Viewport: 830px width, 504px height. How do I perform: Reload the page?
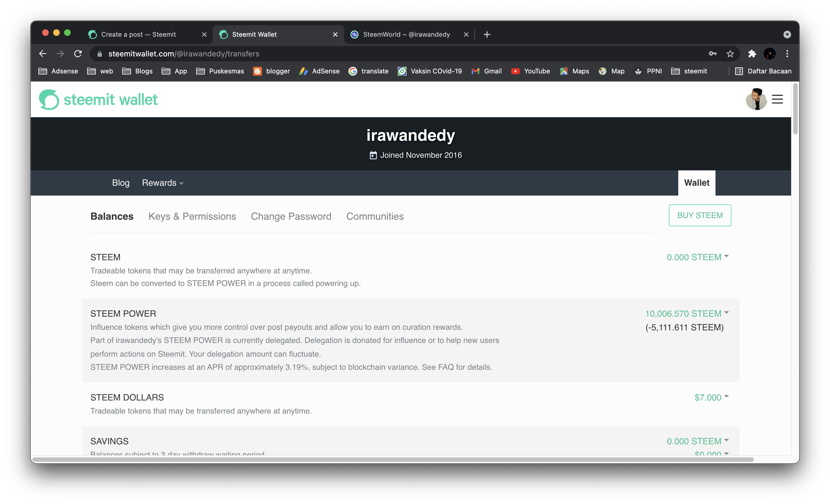pyautogui.click(x=78, y=54)
